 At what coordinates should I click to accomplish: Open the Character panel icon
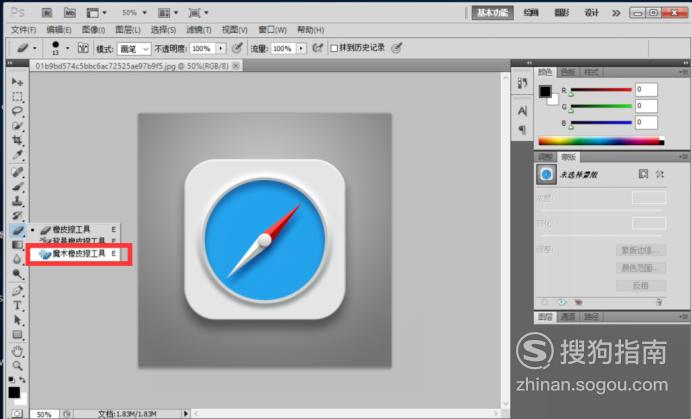(522, 111)
